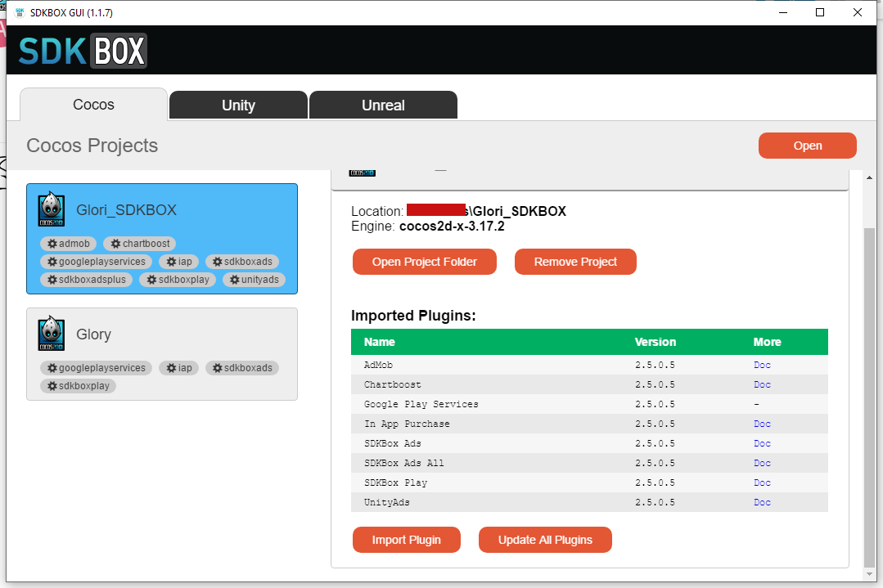Viewport: 883px width, 588px height.
Task: Click the scrollbar up arrow
Action: [869, 177]
